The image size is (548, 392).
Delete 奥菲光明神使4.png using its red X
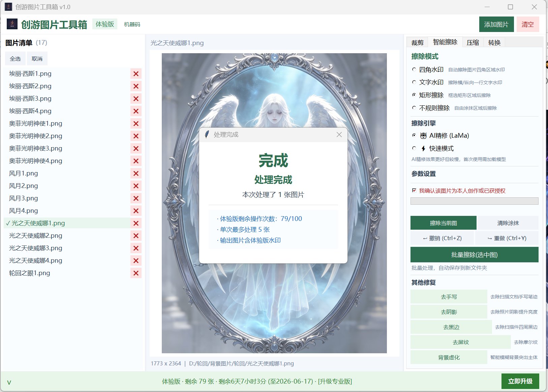tap(136, 161)
